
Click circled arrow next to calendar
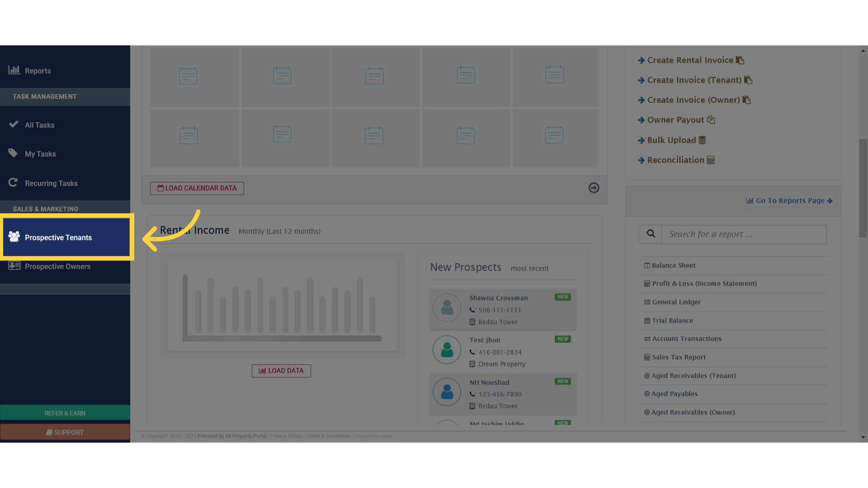(x=594, y=188)
